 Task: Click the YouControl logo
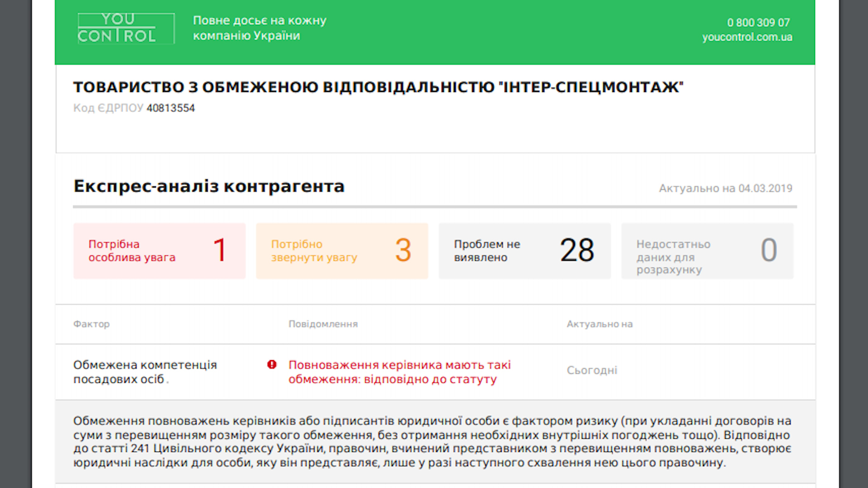[x=126, y=28]
